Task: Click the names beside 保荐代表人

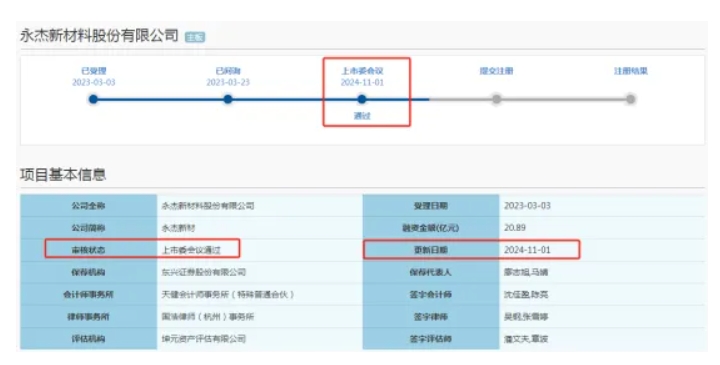Action: coord(526,272)
